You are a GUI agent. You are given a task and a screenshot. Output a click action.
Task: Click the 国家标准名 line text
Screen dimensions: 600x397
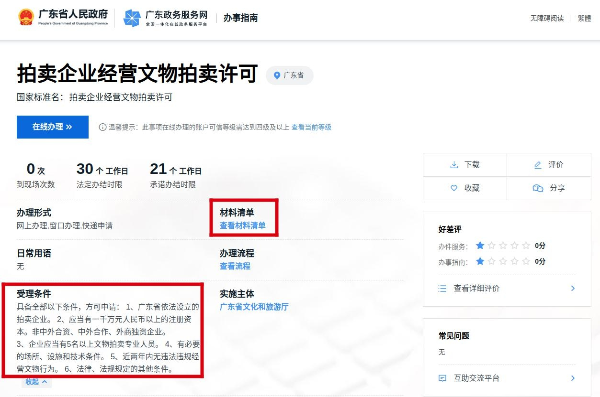coord(95,97)
